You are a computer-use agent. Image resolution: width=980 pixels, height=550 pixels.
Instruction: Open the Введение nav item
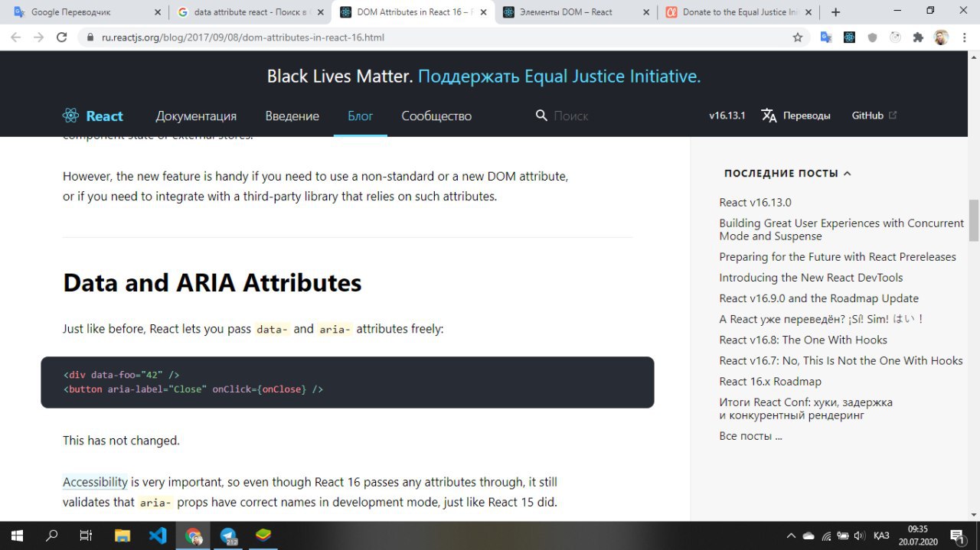[x=292, y=116]
